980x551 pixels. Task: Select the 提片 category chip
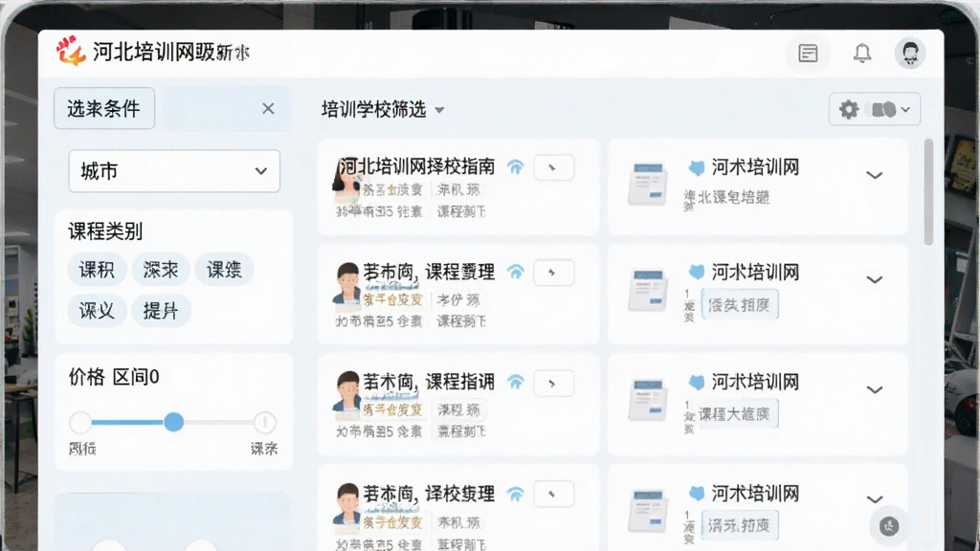coord(161,311)
